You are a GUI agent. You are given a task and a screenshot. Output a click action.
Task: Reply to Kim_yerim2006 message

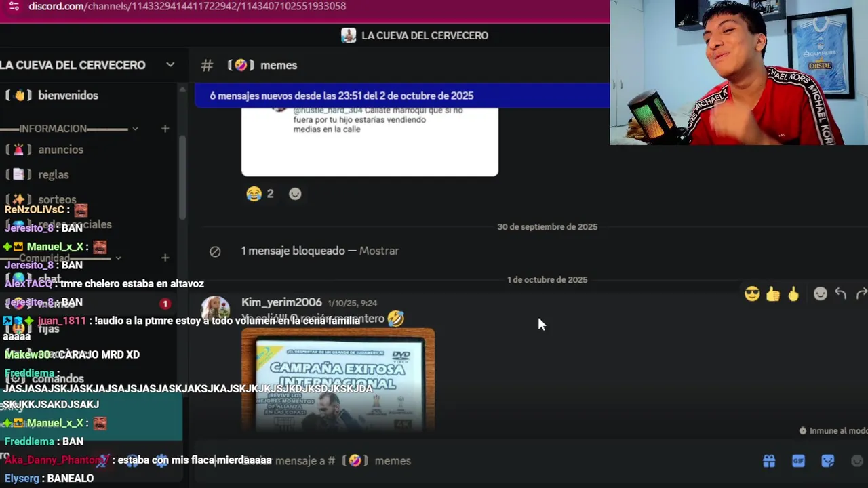pos(841,294)
